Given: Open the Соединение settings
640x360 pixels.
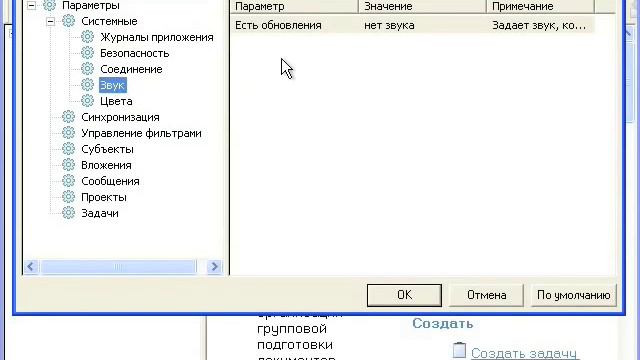Looking at the screenshot, I should (x=131, y=69).
